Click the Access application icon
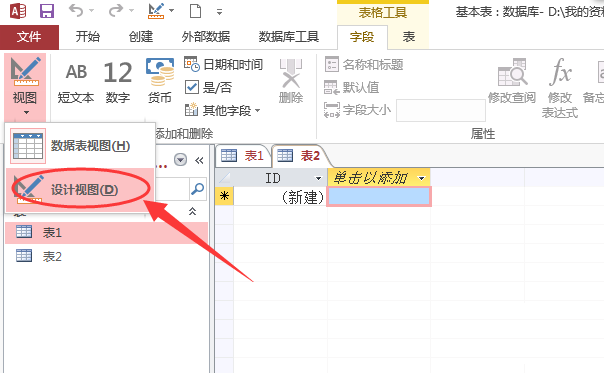The width and height of the screenshot is (604, 373). coord(18,11)
